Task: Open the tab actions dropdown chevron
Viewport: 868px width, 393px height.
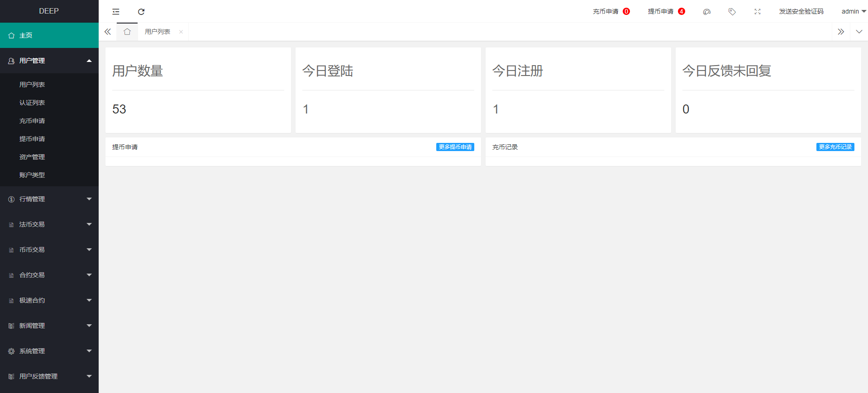Action: (858, 32)
